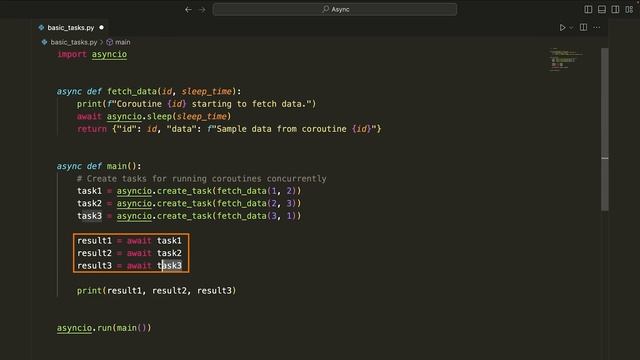Open the customize layout icon
The height and width of the screenshot is (360, 640).
point(629,9)
